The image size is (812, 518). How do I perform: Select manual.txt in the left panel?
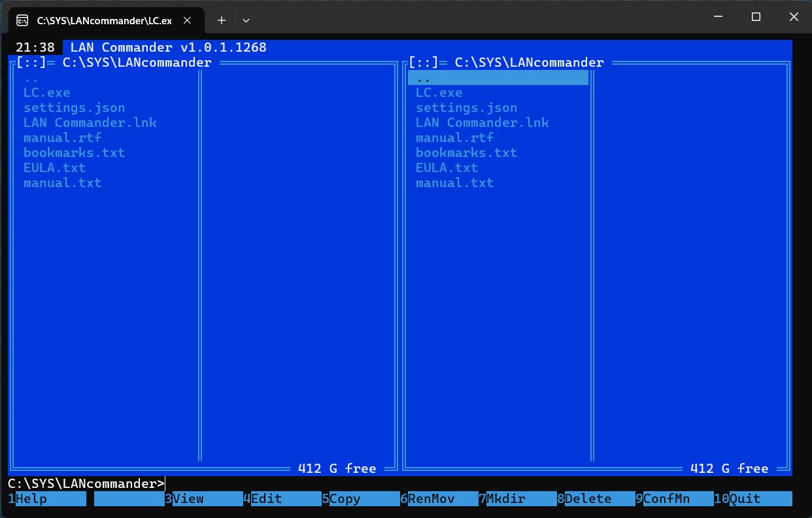coord(63,183)
